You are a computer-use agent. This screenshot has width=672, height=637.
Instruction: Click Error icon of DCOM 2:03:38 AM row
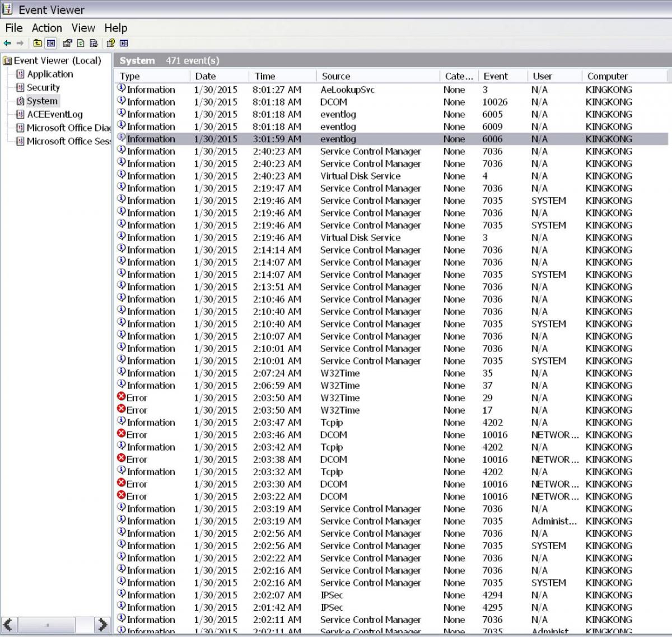[121, 458]
